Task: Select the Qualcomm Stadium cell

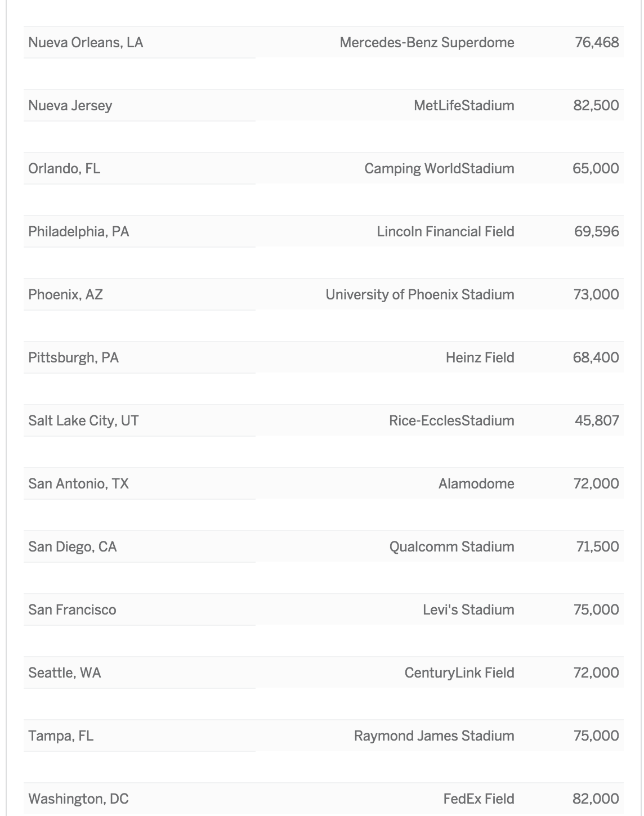Action: coord(451,547)
